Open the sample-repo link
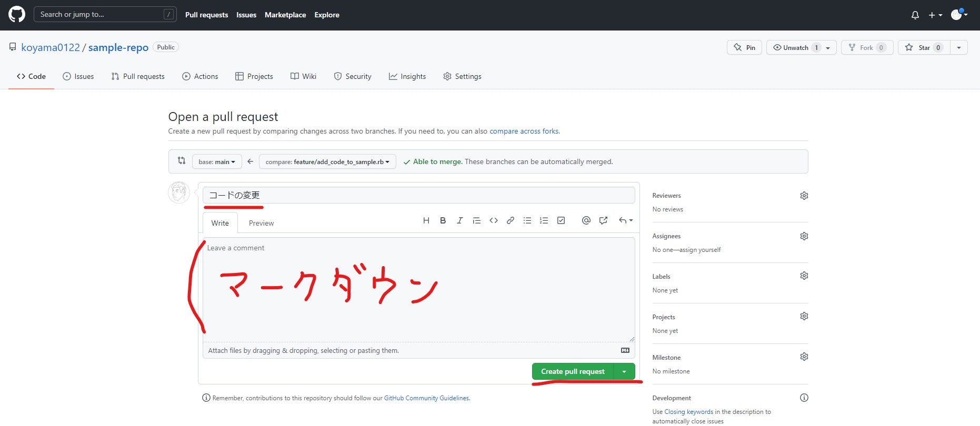Viewport: 980px width, 426px height. (x=118, y=47)
